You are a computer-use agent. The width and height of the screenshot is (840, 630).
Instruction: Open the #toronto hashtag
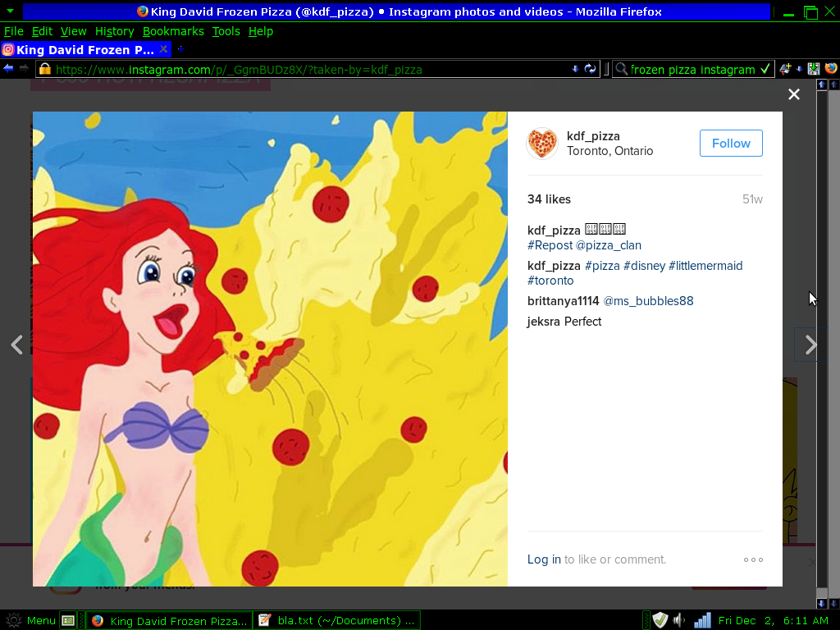point(550,281)
